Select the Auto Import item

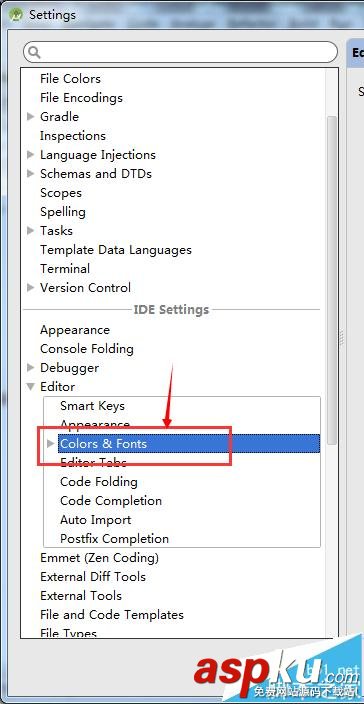[96, 520]
